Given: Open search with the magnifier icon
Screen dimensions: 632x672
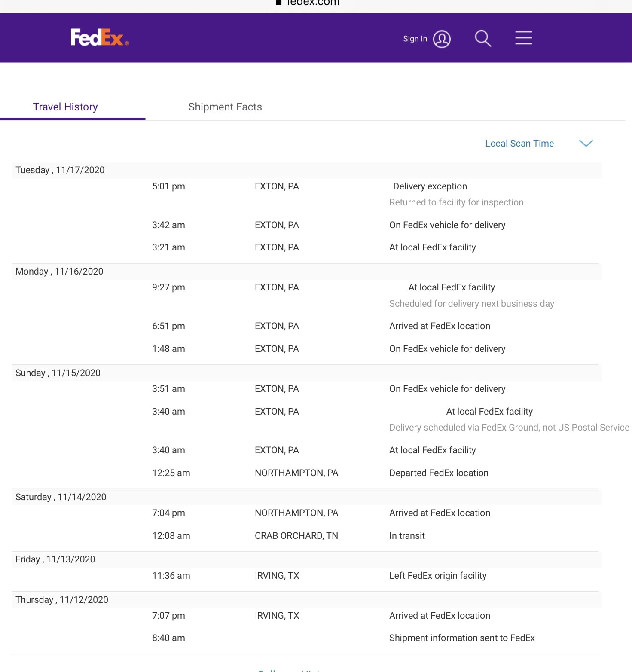Looking at the screenshot, I should (x=483, y=38).
